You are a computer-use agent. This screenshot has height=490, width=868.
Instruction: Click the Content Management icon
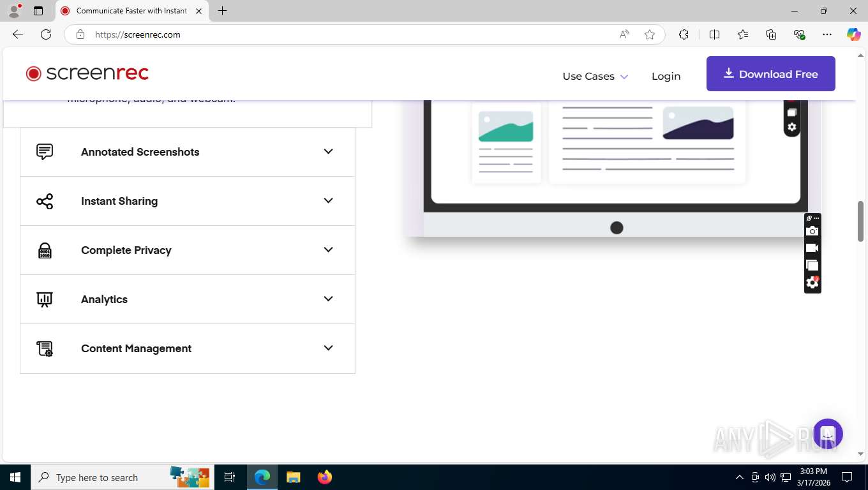tap(45, 348)
